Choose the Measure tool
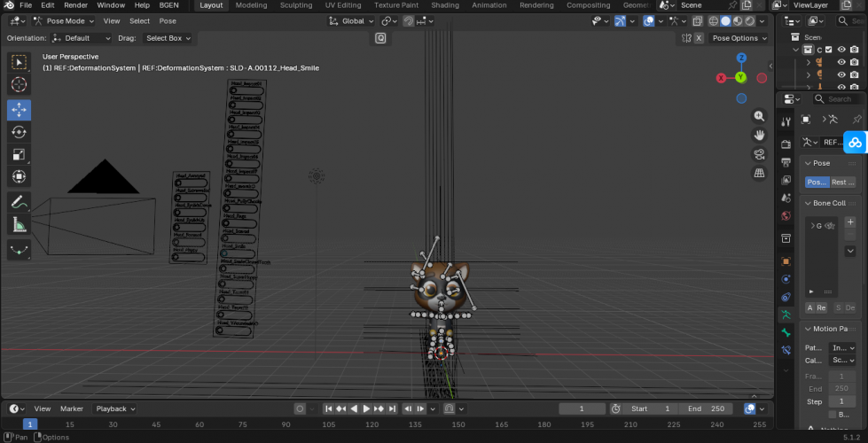 pos(19,225)
